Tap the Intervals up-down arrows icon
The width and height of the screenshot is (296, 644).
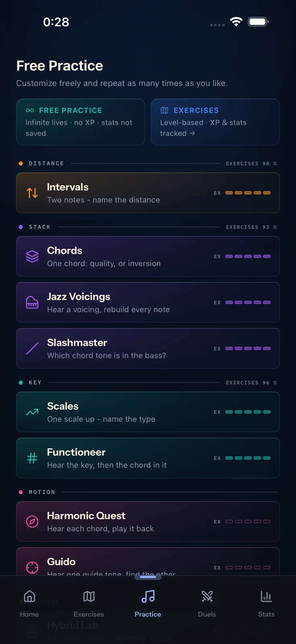pyautogui.click(x=32, y=193)
